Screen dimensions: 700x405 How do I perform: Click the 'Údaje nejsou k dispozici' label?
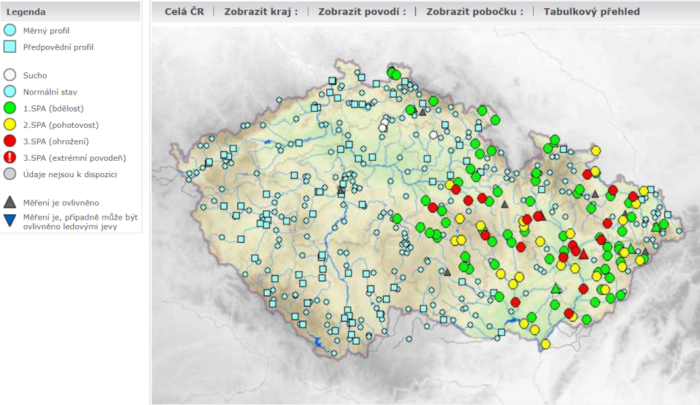tap(70, 175)
